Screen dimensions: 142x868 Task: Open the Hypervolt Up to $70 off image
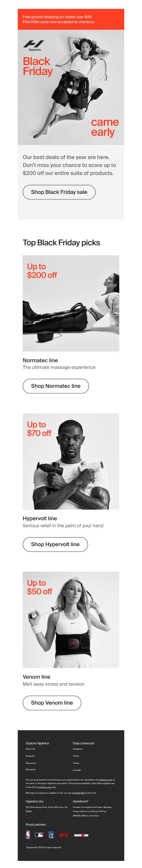71,461
